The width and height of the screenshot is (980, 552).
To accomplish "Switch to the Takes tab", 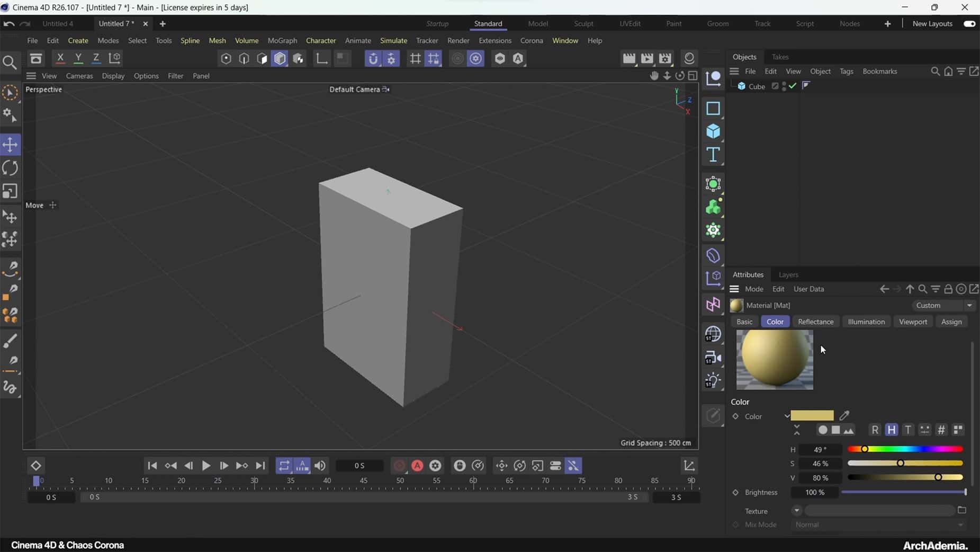I will coord(780,57).
